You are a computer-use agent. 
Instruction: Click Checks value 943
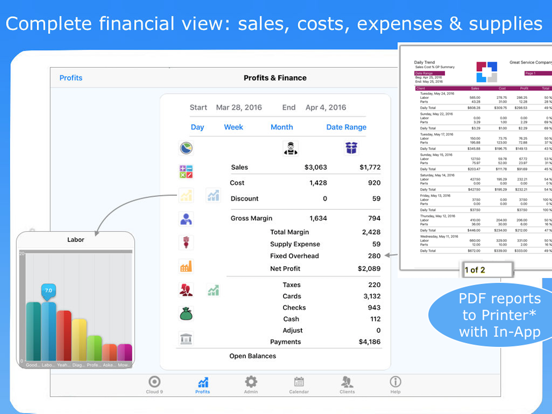tap(374, 308)
